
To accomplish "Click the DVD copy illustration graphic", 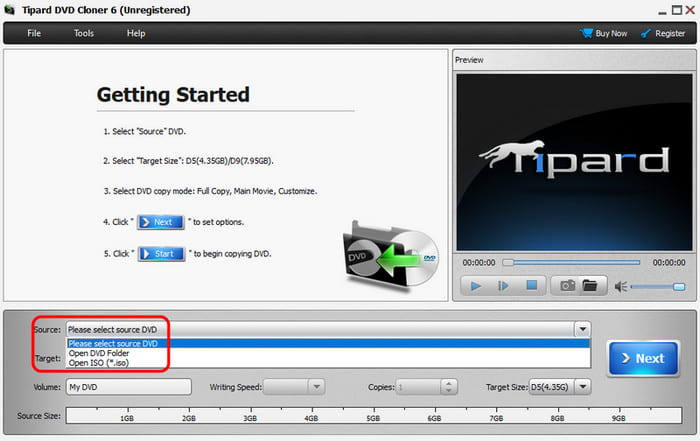I will coord(391,258).
